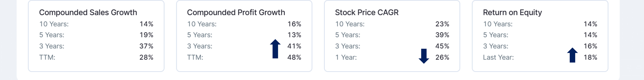Viewport: 644px width, 80px height.
Task: Click the 'Last Year:' label in Return on Equity
Action: point(498,57)
